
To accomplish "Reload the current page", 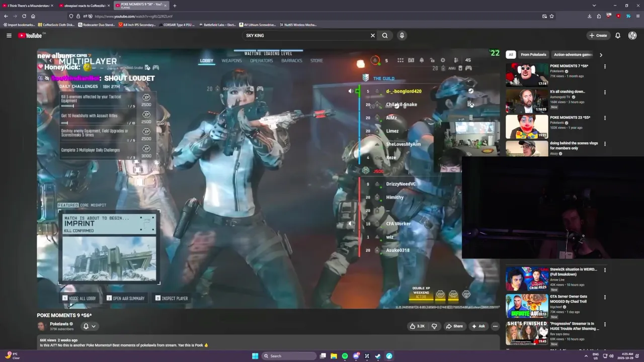I will [24, 16].
